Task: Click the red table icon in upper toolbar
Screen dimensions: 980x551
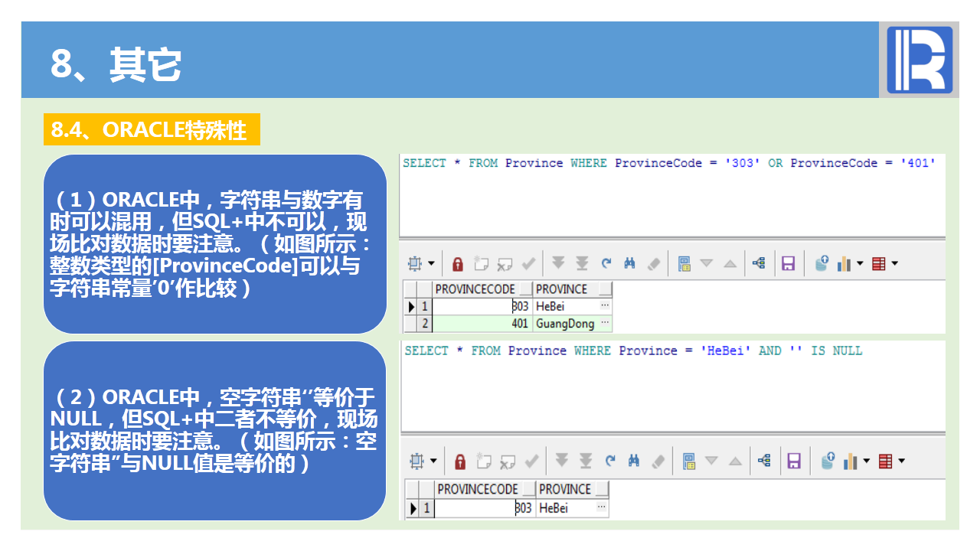Action: pos(879,264)
